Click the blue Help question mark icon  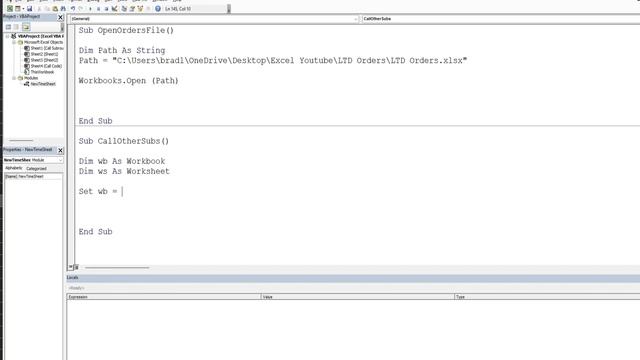[158, 9]
